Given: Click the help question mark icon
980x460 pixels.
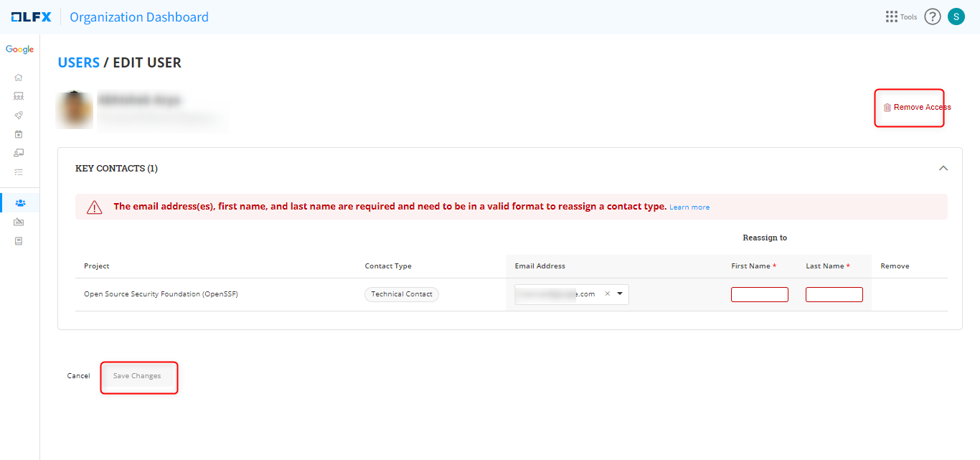Looking at the screenshot, I should (x=932, y=17).
